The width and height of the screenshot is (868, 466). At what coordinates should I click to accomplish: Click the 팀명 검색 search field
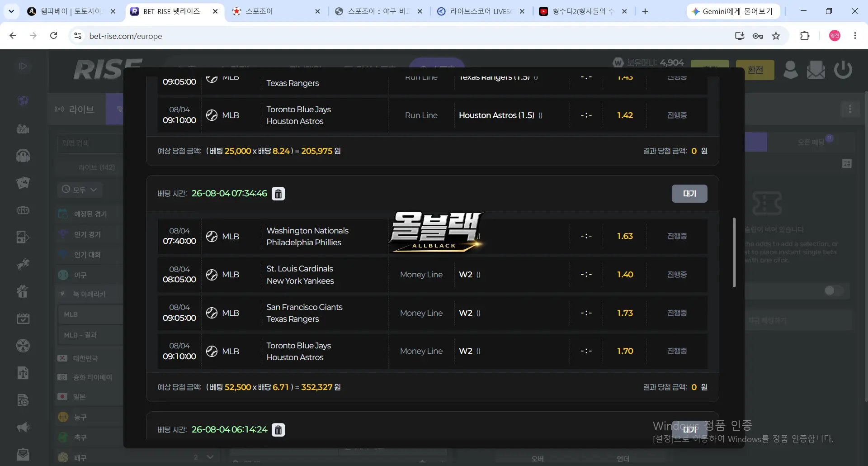coord(90,143)
